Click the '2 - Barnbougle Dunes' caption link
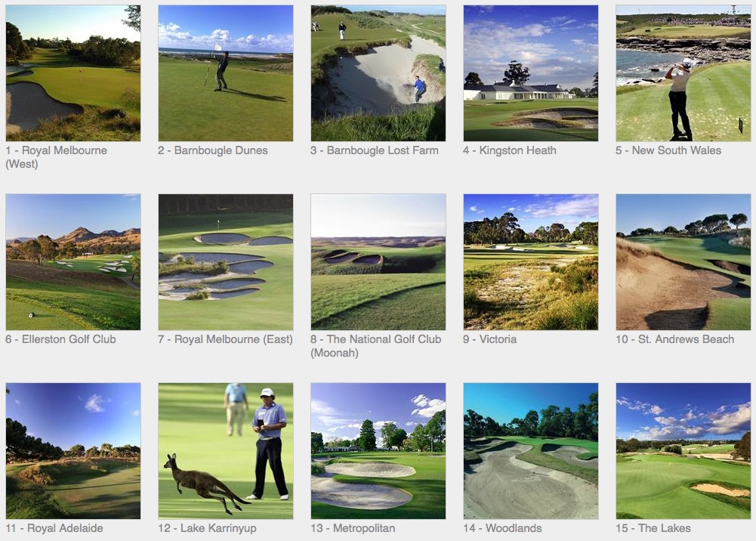The width and height of the screenshot is (756, 541). (213, 150)
